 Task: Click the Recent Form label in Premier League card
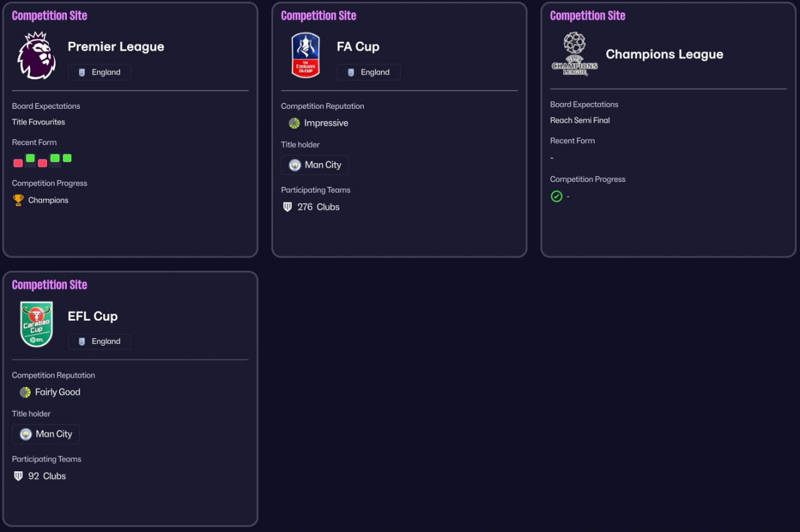(34, 143)
